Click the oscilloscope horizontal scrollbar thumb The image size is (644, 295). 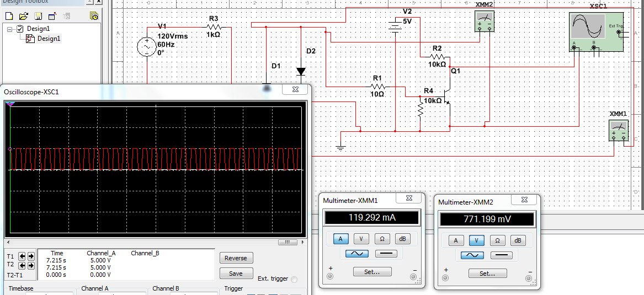pyautogui.click(x=288, y=242)
